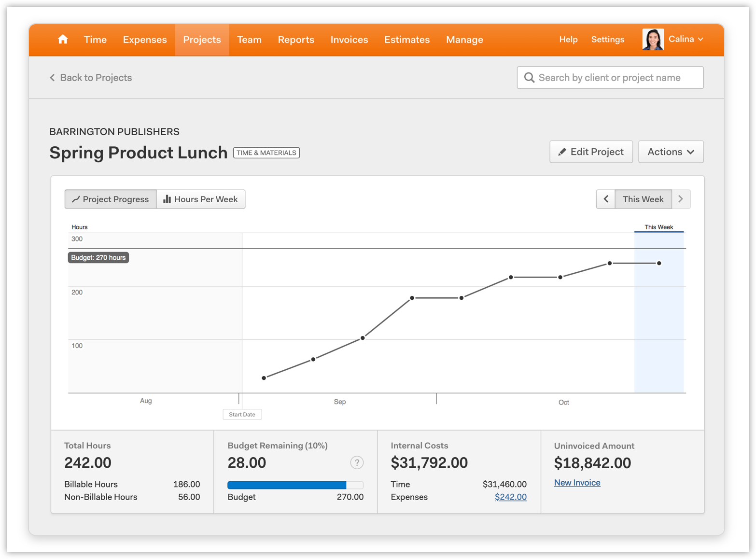Click the line-chart icon beside Project Progress

pos(76,199)
